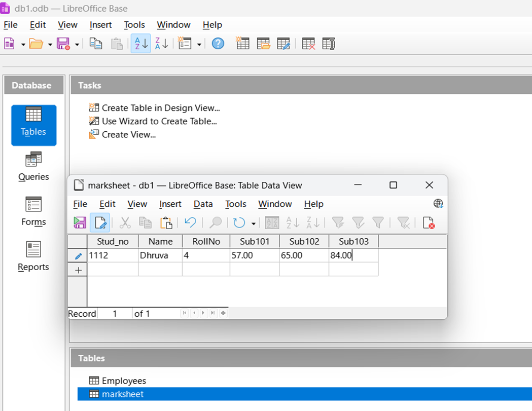Click Standard Filter funnel icon in data view
Viewport: 532px width, 411px height.
tap(378, 223)
